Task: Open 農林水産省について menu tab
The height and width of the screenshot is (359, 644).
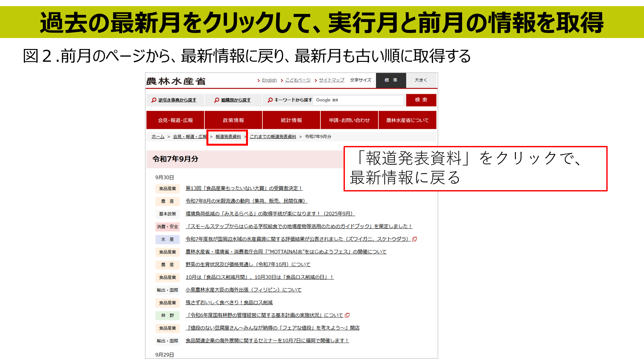Action: click(407, 120)
